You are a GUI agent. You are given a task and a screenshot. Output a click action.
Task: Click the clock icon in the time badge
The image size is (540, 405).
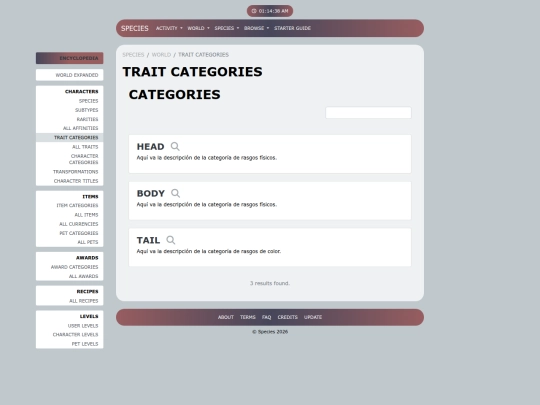click(x=254, y=11)
